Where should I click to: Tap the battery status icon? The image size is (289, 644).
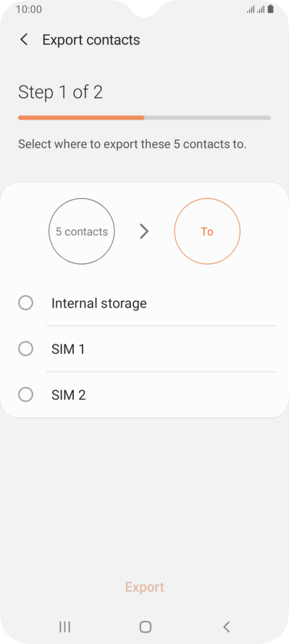(x=271, y=9)
